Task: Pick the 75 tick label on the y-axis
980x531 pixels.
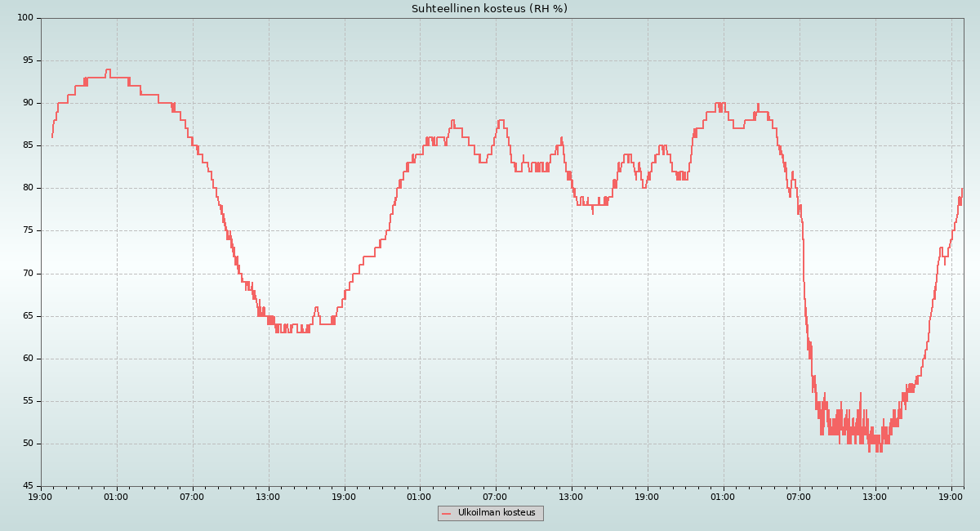Action: pos(28,230)
